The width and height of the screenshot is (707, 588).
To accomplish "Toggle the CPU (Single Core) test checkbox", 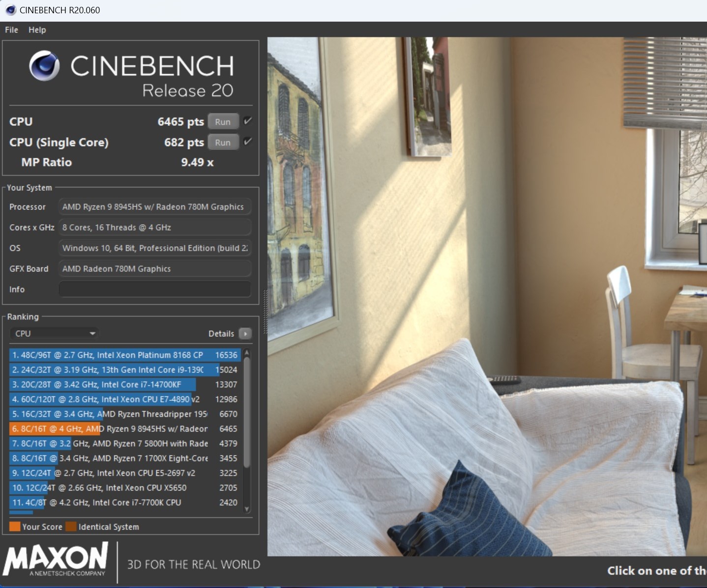I will (x=248, y=142).
